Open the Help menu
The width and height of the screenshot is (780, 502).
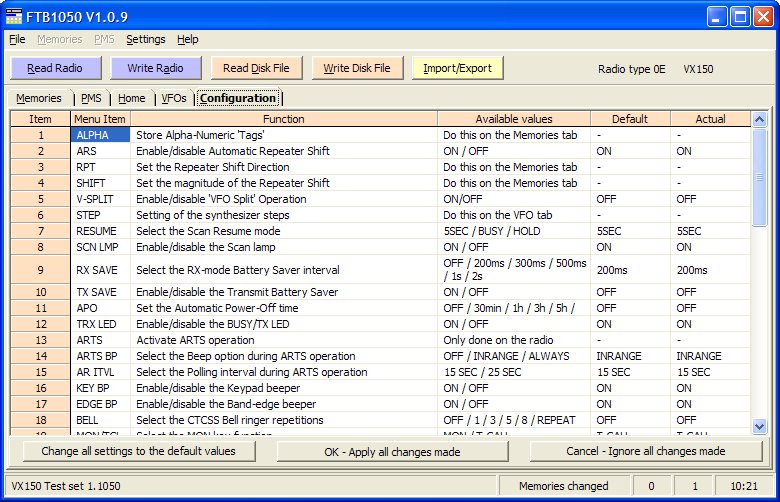coord(188,39)
